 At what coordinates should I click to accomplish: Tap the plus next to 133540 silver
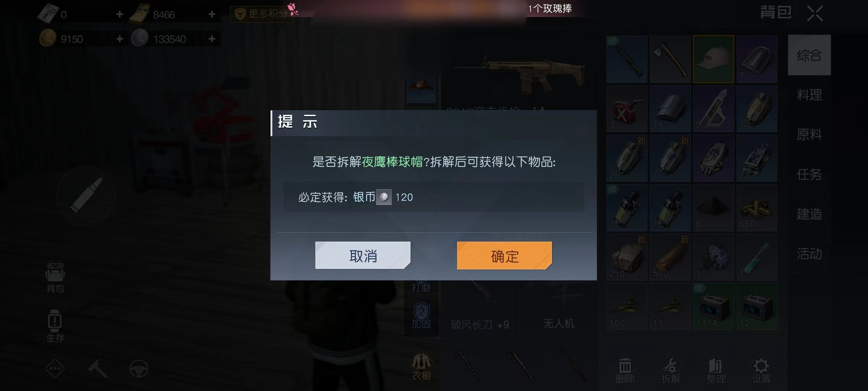212,38
